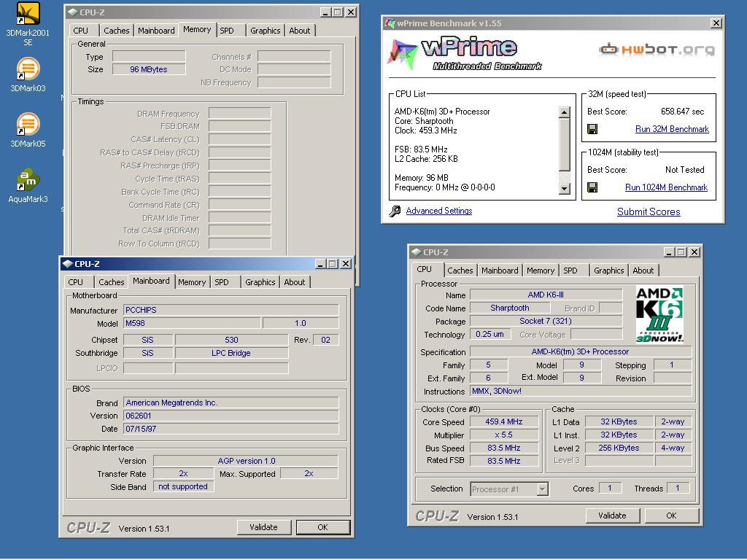Click the floppy save icon under 32M speed test

592,129
